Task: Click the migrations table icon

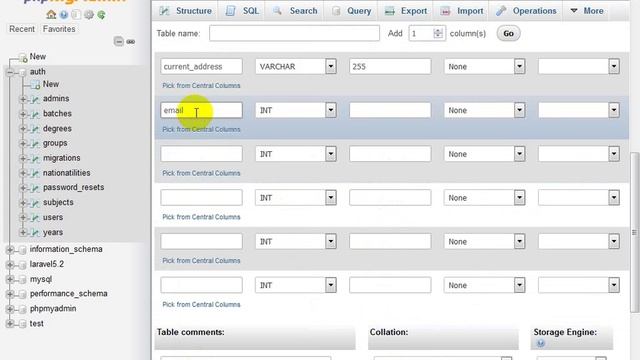Action: 36,158
